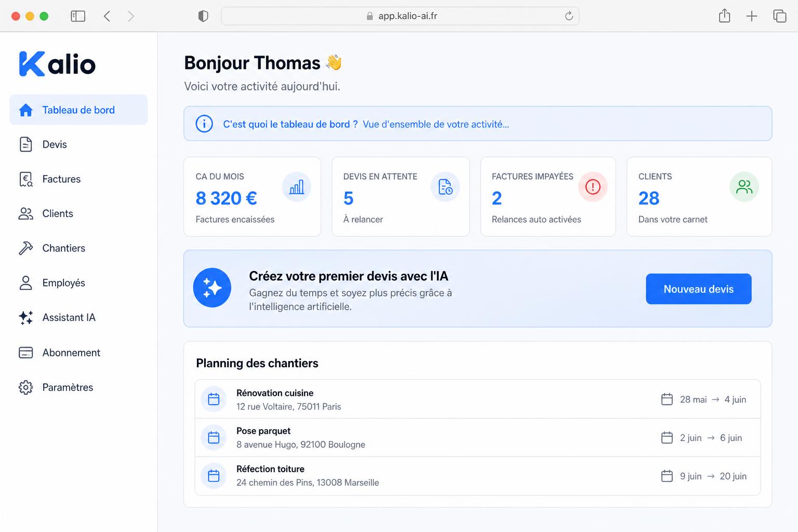The width and height of the screenshot is (798, 532).
Task: Click the privacy shield icon in Safari toolbar
Action: coord(203,16)
